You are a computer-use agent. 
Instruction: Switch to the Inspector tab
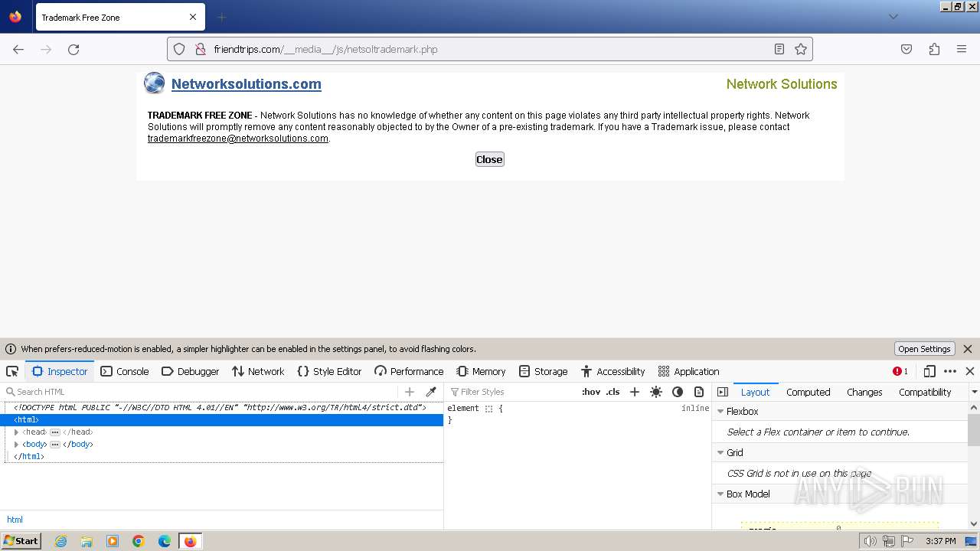click(60, 371)
